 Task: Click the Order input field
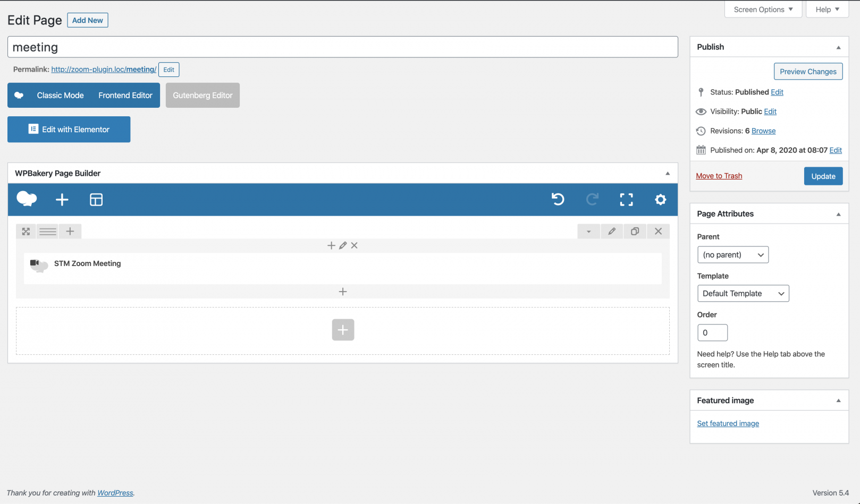(712, 333)
